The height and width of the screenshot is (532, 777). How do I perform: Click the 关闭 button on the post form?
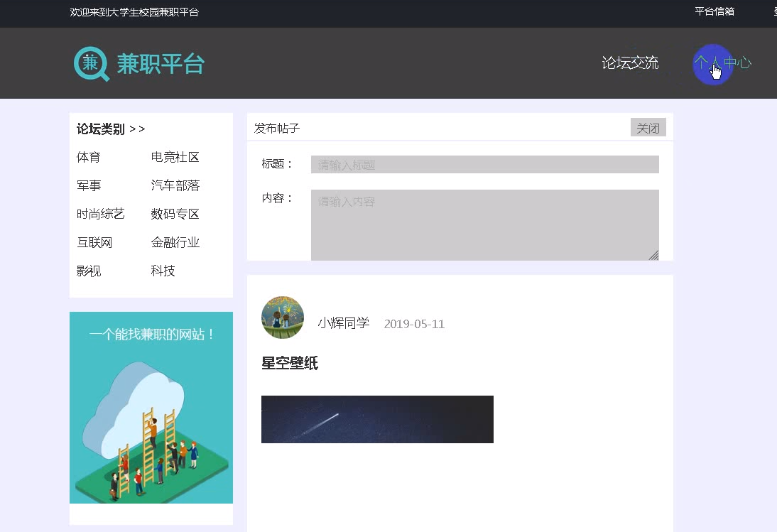pyautogui.click(x=648, y=127)
